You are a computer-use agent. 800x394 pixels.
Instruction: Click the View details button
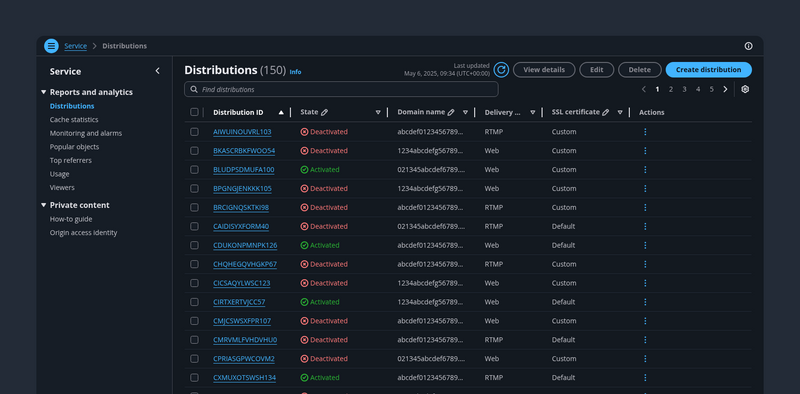coord(544,70)
